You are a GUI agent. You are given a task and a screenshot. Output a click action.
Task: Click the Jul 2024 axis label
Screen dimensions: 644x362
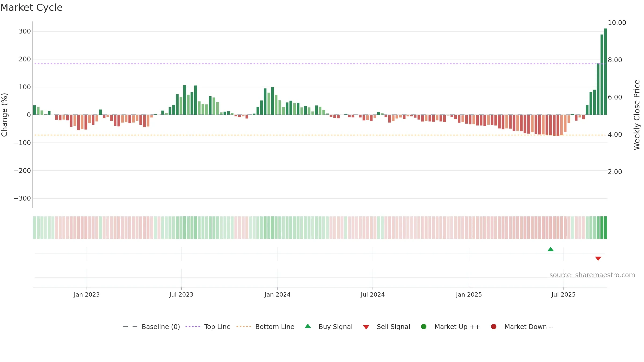click(x=373, y=295)
